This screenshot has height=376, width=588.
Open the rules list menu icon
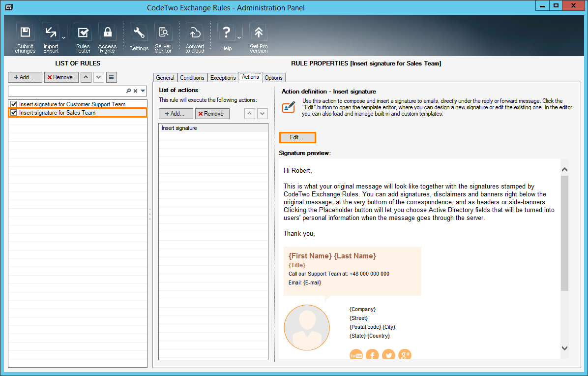[112, 77]
